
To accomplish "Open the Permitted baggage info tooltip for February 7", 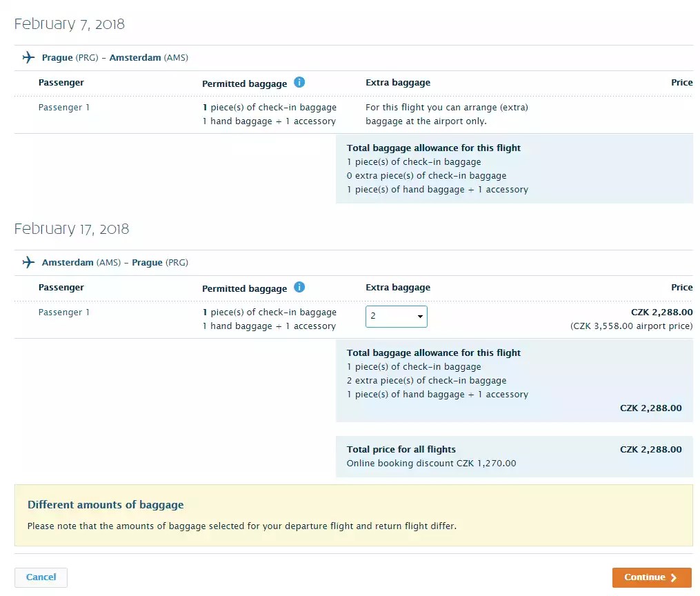I will 299,81.
